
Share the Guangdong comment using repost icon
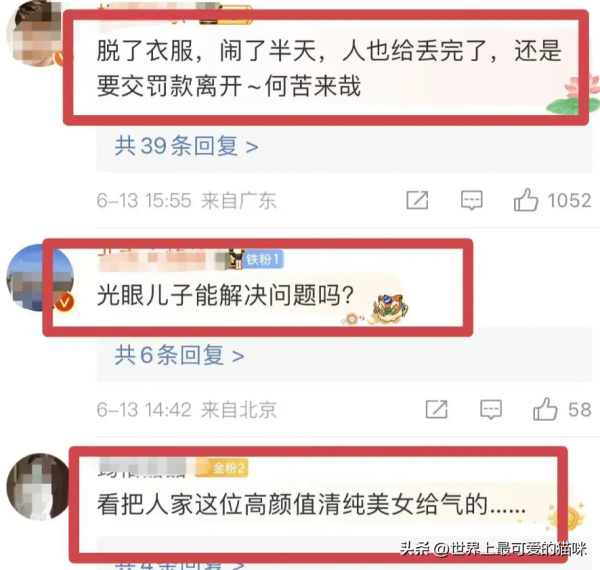coord(417,200)
